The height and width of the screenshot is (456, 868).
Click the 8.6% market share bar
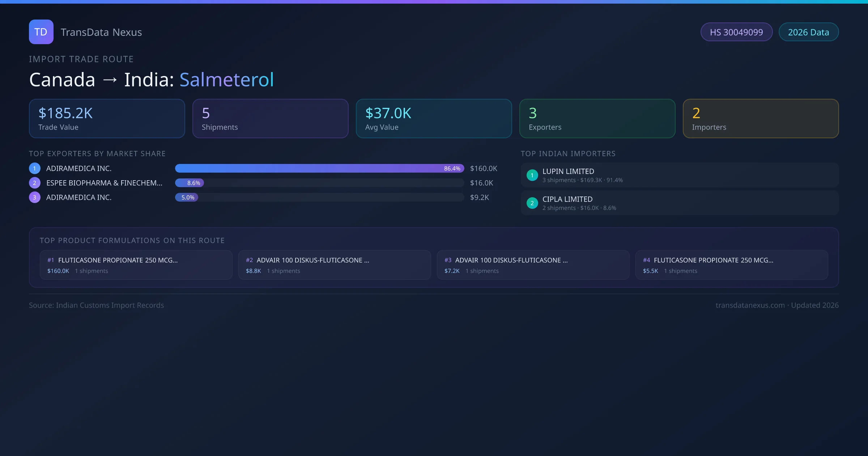(x=190, y=183)
